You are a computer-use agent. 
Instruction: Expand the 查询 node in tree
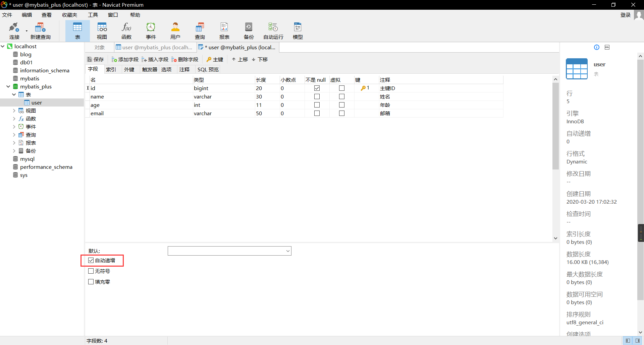click(x=14, y=135)
